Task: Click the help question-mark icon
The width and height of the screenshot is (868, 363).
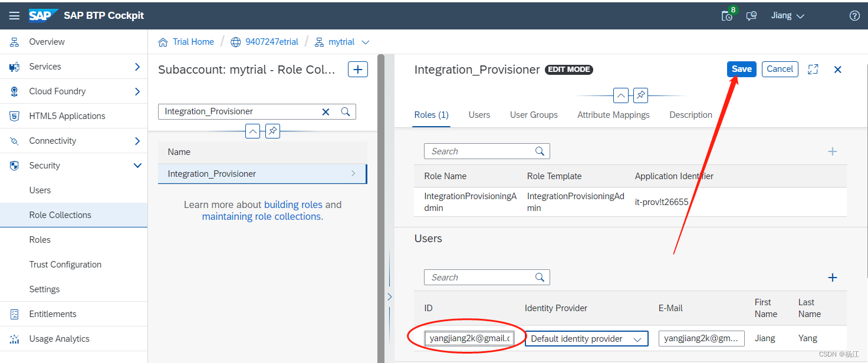Action: tap(854, 15)
